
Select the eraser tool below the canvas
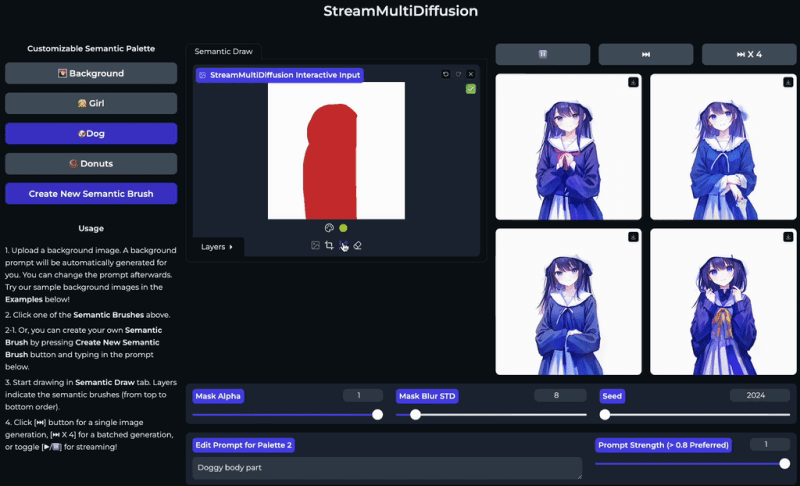pyautogui.click(x=357, y=245)
